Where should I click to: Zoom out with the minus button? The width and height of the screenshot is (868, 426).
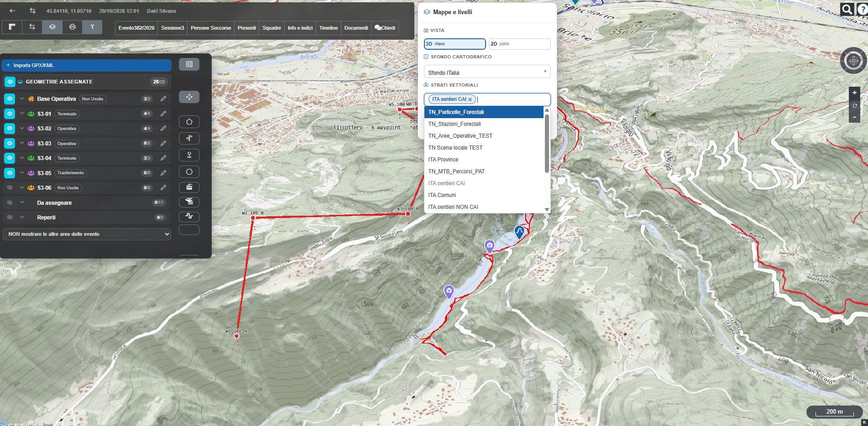pos(854,117)
